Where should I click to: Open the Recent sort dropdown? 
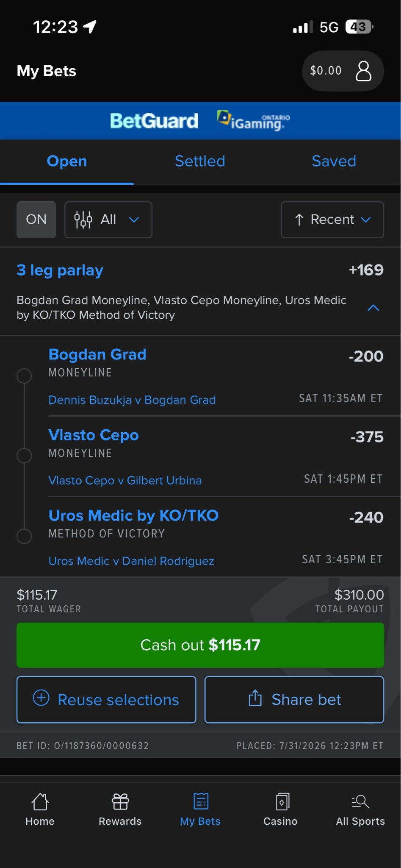[332, 220]
